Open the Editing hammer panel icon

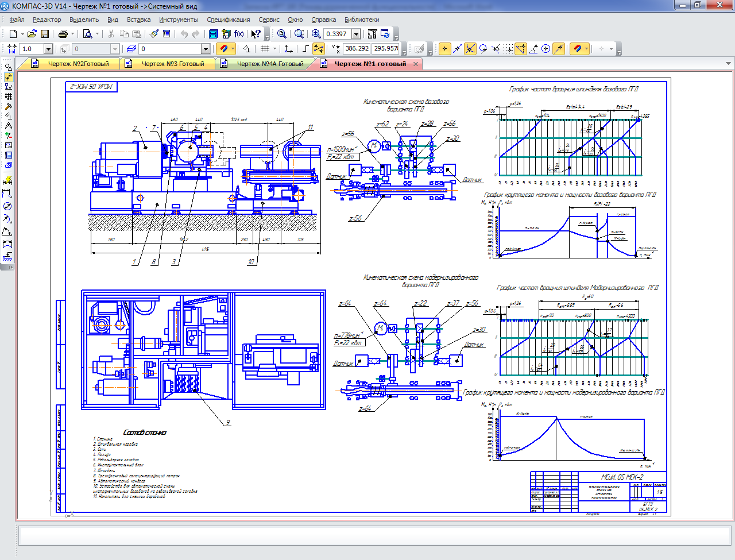click(8, 106)
